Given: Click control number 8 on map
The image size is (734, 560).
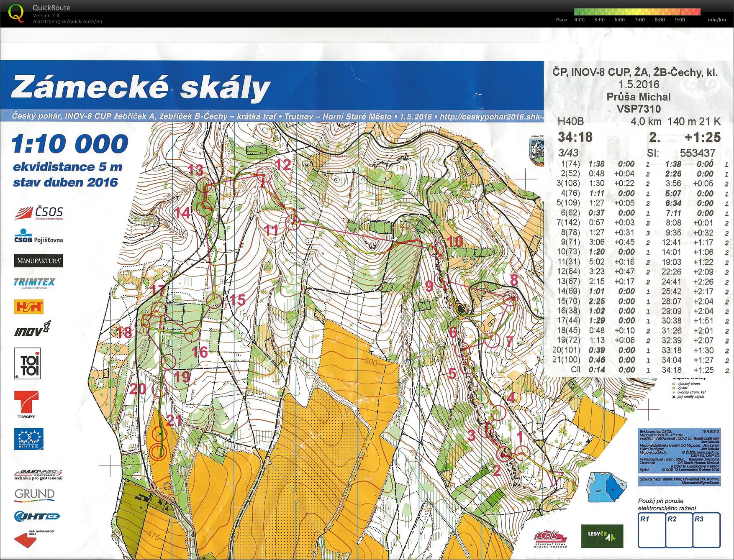Looking at the screenshot, I should point(514,279).
